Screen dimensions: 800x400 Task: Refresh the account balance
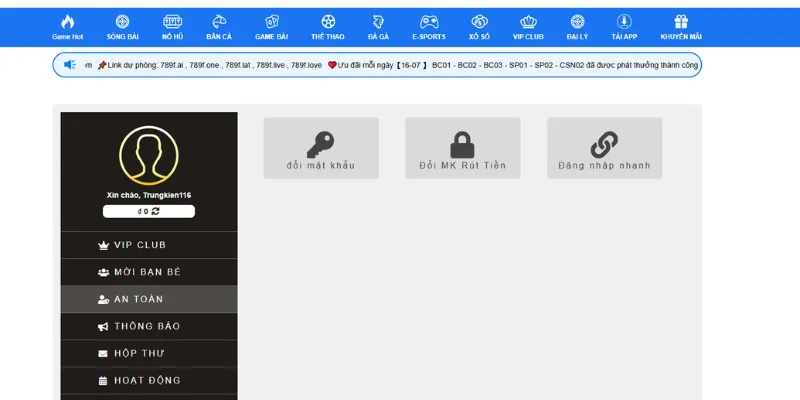[155, 212]
